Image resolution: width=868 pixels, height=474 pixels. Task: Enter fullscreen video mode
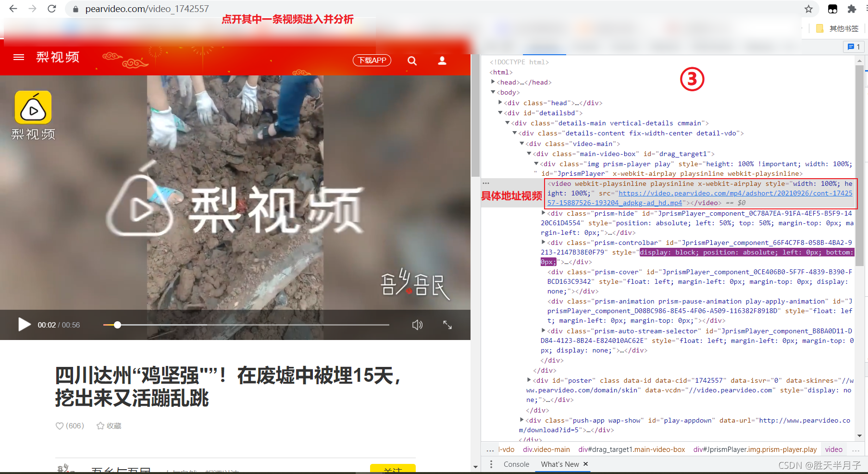[x=447, y=325]
